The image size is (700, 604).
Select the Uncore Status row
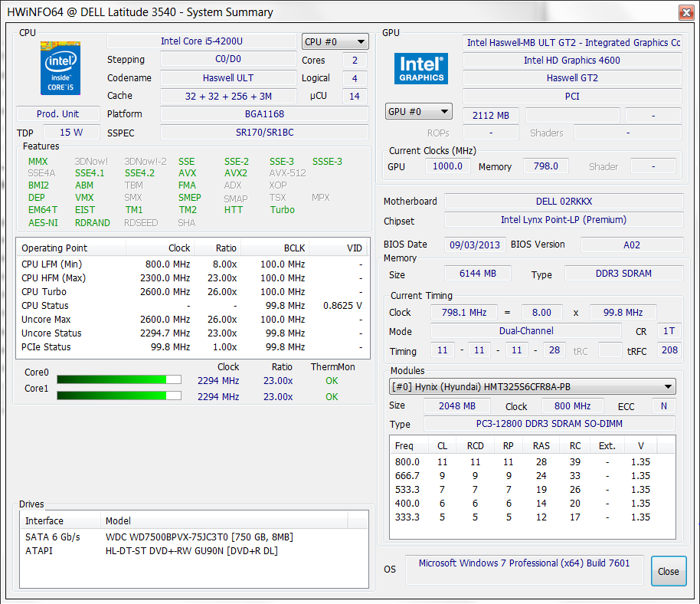click(193, 333)
